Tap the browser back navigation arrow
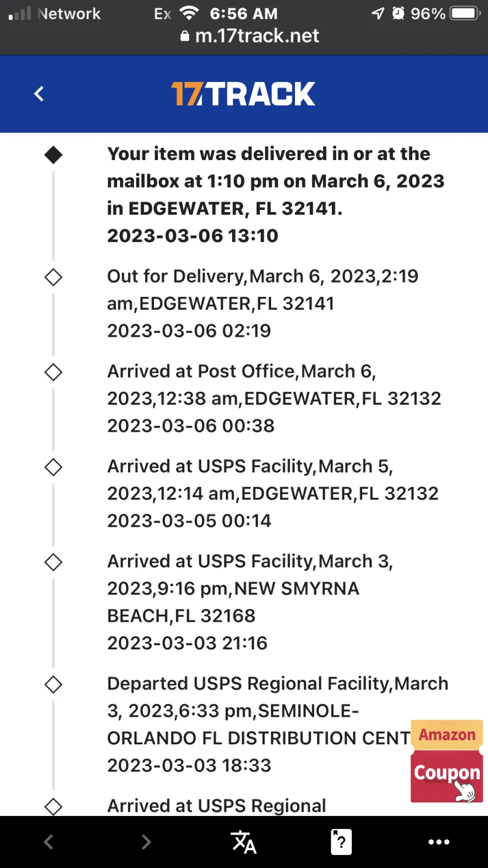488x868 pixels. click(48, 842)
